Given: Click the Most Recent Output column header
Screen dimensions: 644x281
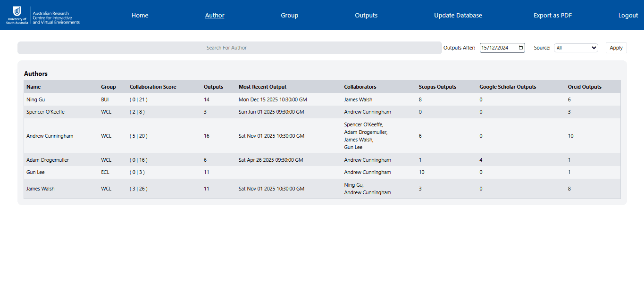Looking at the screenshot, I should (x=262, y=87).
